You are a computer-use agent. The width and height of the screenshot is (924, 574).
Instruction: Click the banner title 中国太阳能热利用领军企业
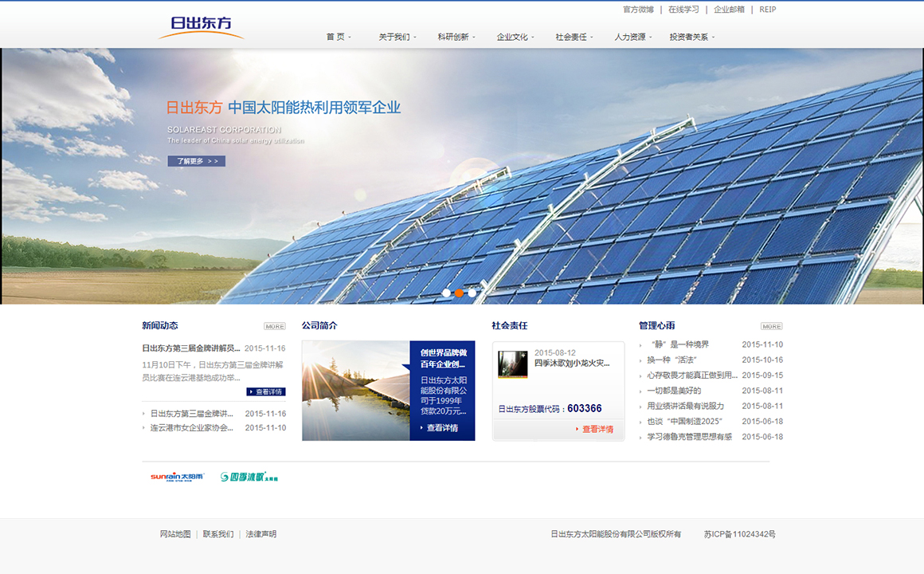(x=314, y=108)
